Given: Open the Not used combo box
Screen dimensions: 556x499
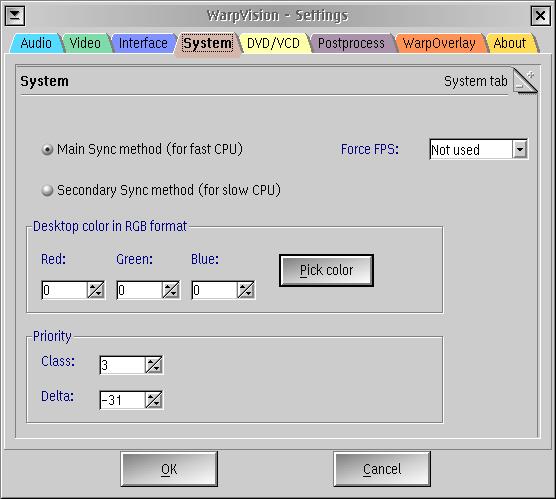Looking at the screenshot, I should 479,149.
